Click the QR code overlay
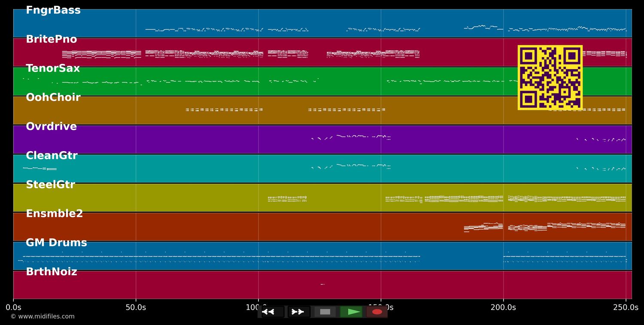644x325 pixels. tap(550, 76)
